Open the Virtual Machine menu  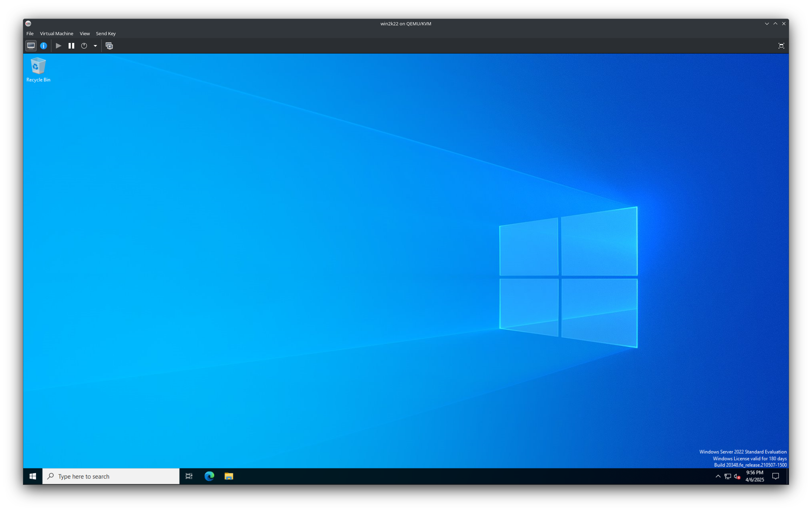[x=57, y=33]
